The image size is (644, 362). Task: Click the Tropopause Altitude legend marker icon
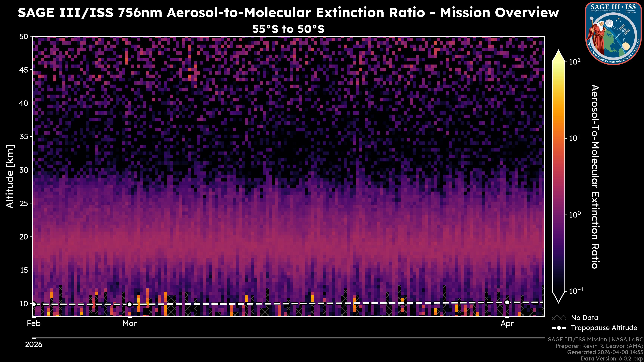click(559, 328)
